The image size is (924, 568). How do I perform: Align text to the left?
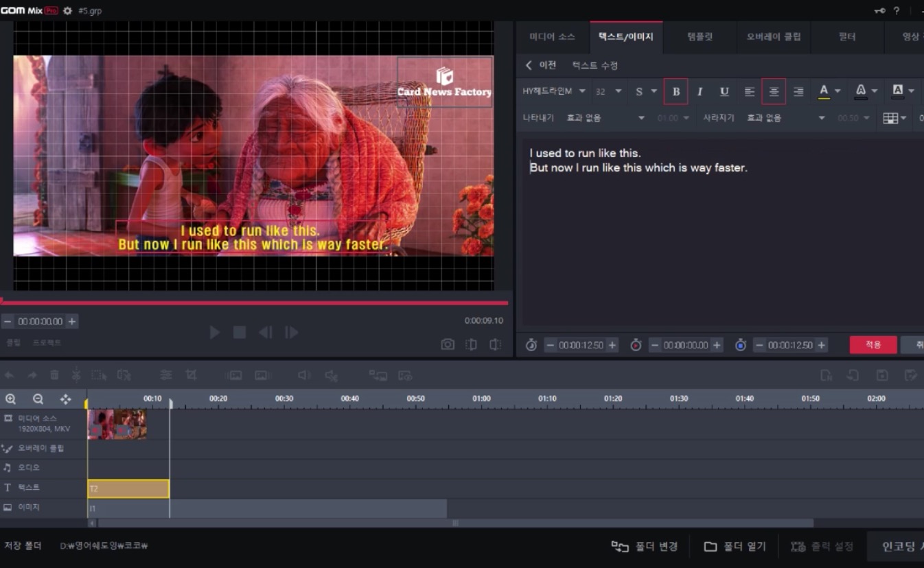(x=750, y=91)
